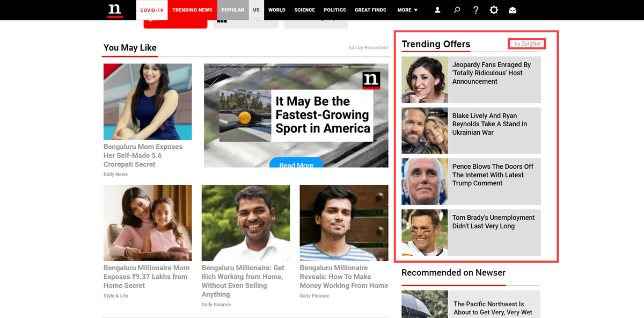
Task: Open the "Ads by Revcontent" link
Action: click(369, 47)
